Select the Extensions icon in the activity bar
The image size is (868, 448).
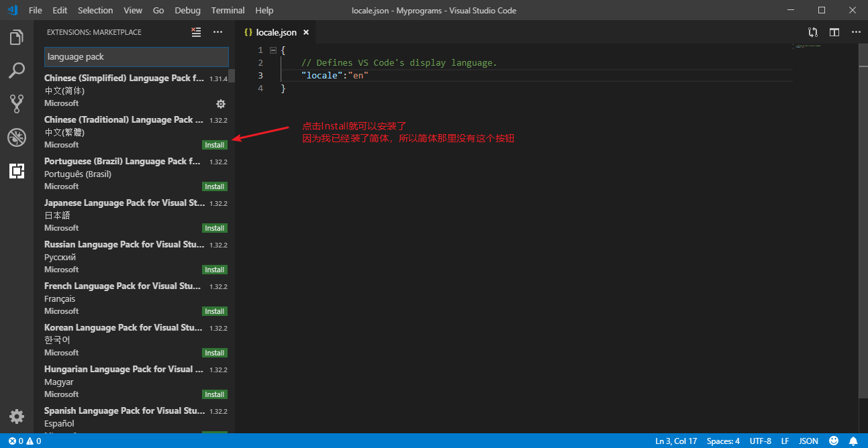click(16, 171)
